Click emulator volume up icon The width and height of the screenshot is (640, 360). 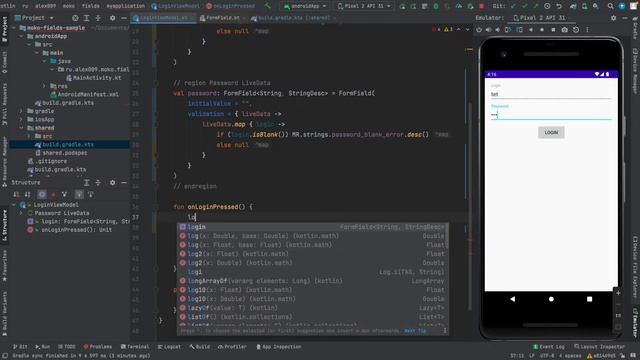[x=488, y=30]
